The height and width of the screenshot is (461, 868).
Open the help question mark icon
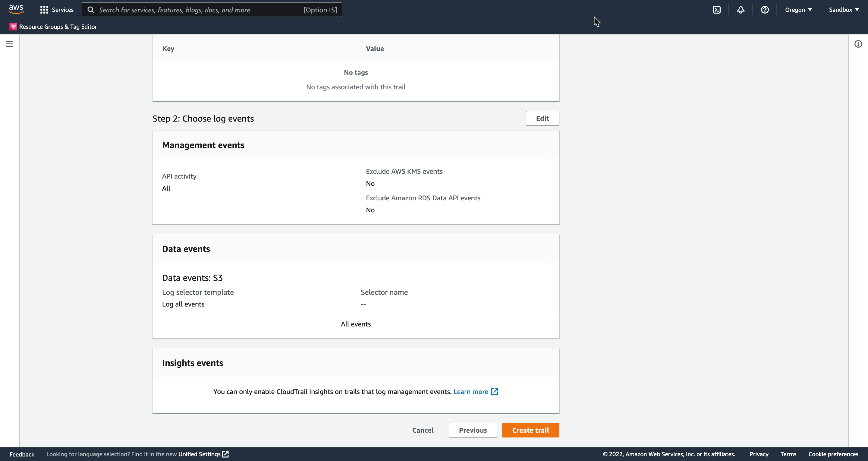pos(765,10)
